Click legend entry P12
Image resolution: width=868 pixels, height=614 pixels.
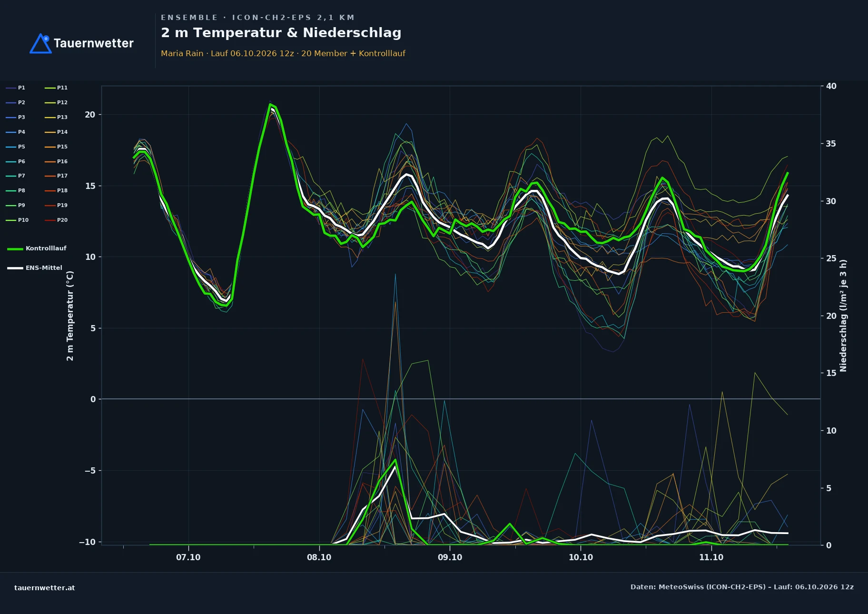click(x=56, y=102)
